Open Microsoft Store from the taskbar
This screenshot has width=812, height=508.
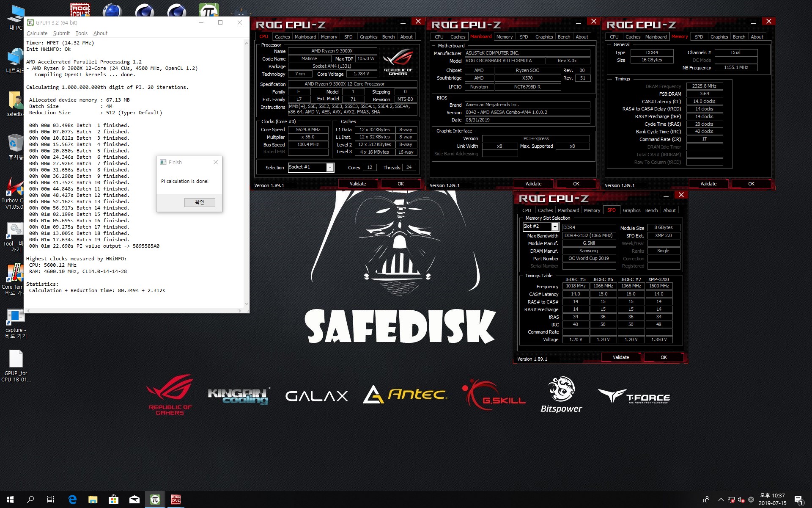(113, 500)
